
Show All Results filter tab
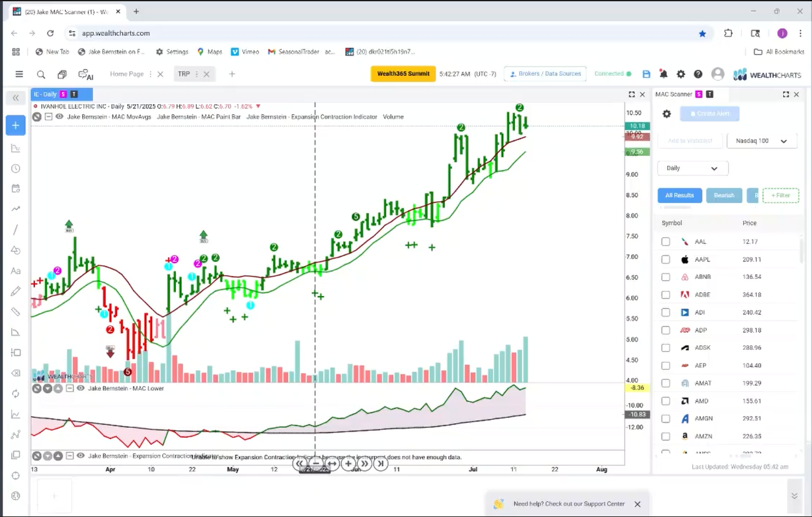coord(680,196)
